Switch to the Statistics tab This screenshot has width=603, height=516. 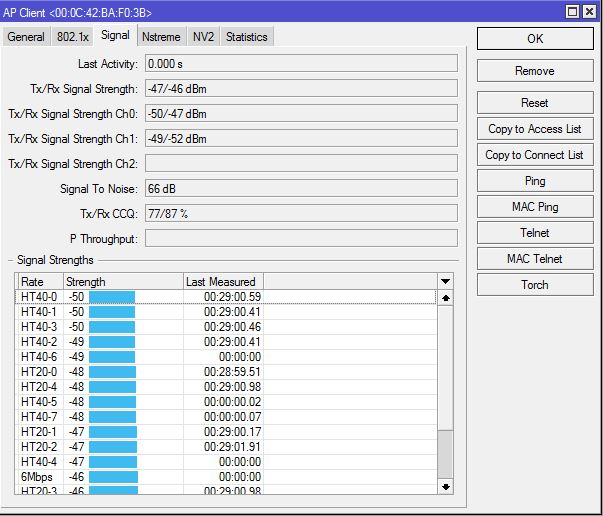246,37
